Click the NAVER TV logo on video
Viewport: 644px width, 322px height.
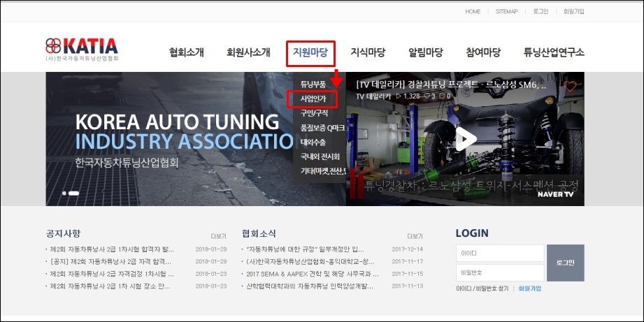coord(555,194)
